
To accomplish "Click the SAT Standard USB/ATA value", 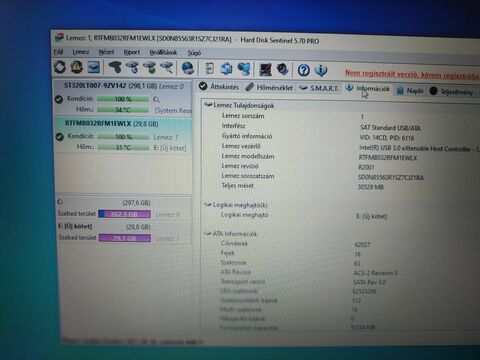I will [390, 128].
